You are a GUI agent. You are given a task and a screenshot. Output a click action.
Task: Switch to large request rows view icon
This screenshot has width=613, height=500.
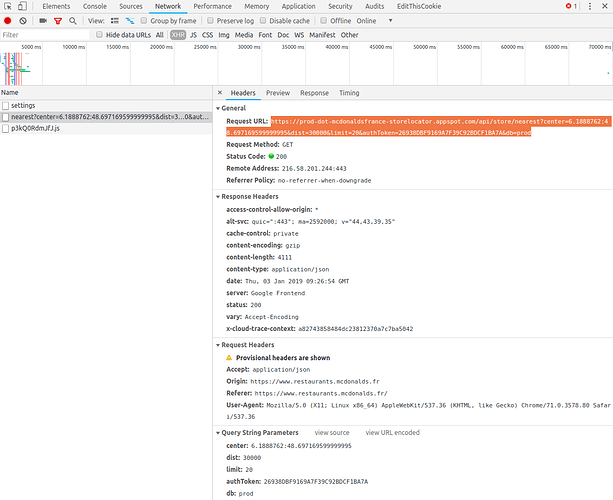pos(115,21)
